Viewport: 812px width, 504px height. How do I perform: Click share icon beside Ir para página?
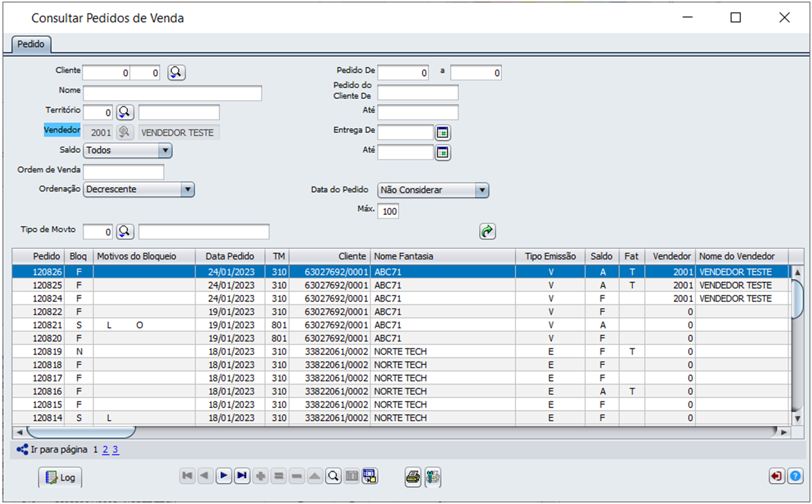tap(22, 450)
